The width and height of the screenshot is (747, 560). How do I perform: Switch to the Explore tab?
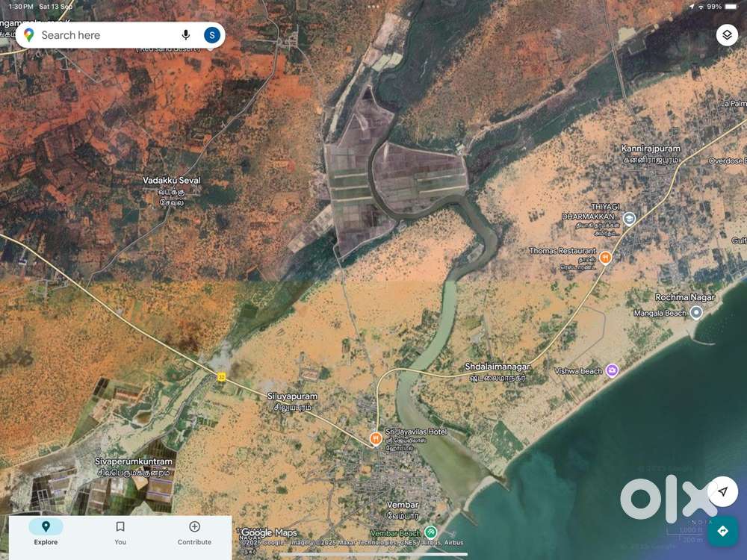click(x=46, y=532)
